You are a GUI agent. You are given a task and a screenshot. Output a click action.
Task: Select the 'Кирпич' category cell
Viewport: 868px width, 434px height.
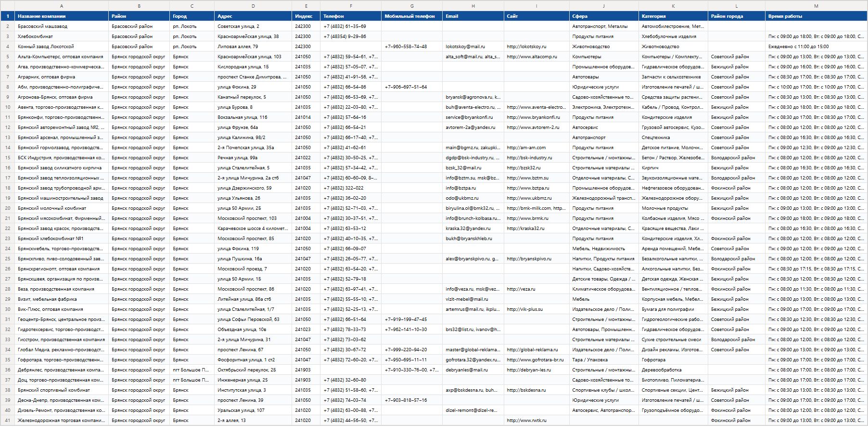[x=673, y=168]
